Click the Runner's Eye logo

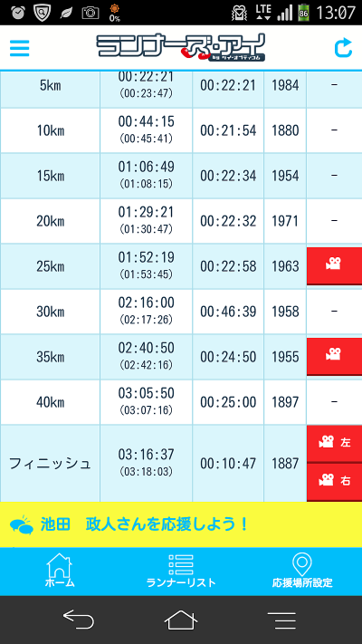181,48
